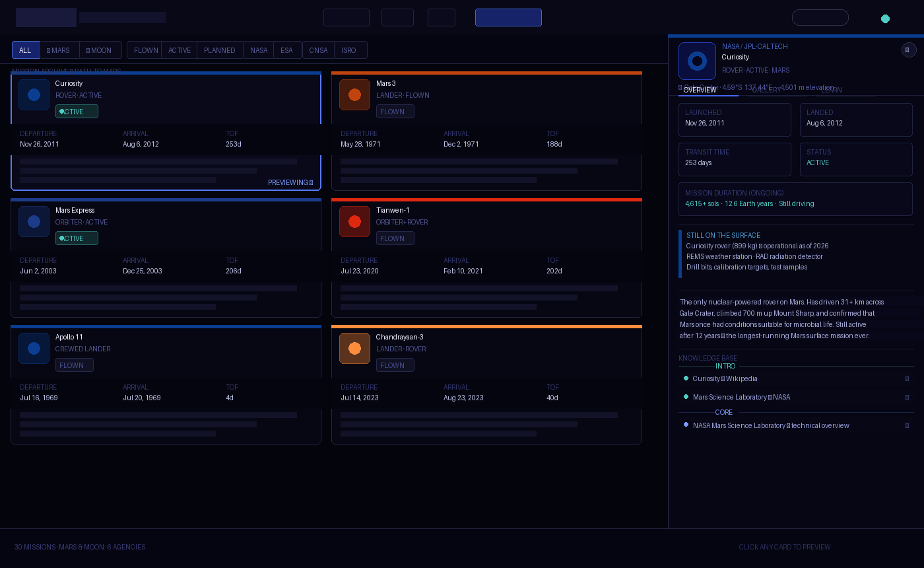Click the Chandrayaan-3 orange mission icon
This screenshot has height=568, width=924.
click(354, 348)
